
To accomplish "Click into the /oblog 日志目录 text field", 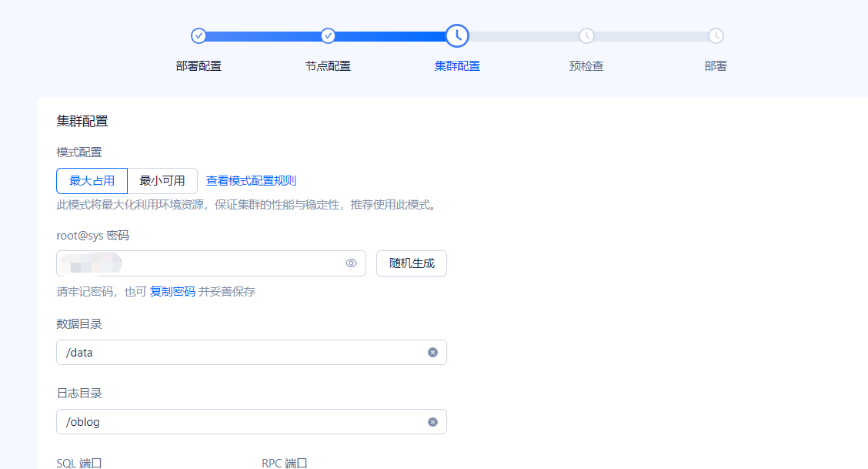I will (x=239, y=422).
